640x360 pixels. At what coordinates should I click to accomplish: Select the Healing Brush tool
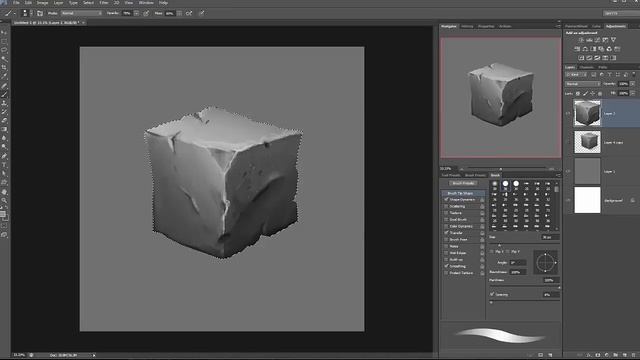tap(4, 86)
